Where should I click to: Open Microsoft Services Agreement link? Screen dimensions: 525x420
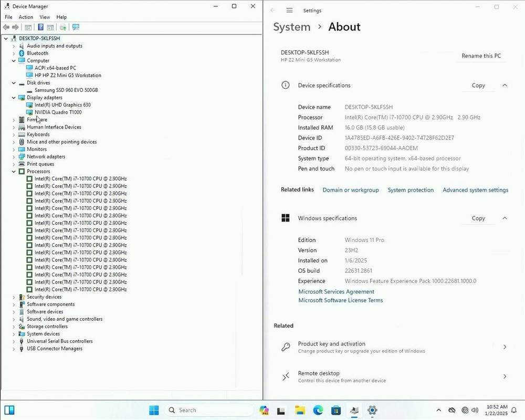(336, 292)
